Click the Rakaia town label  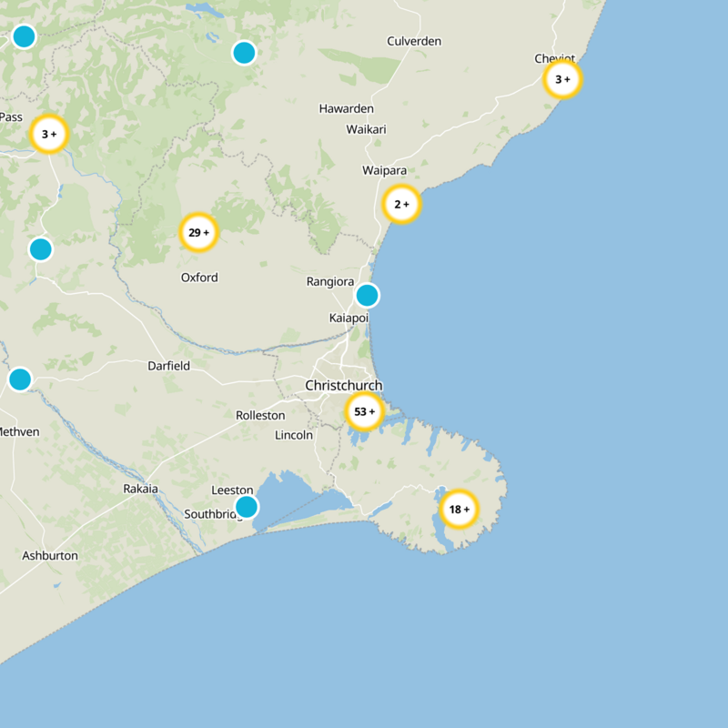point(141,489)
